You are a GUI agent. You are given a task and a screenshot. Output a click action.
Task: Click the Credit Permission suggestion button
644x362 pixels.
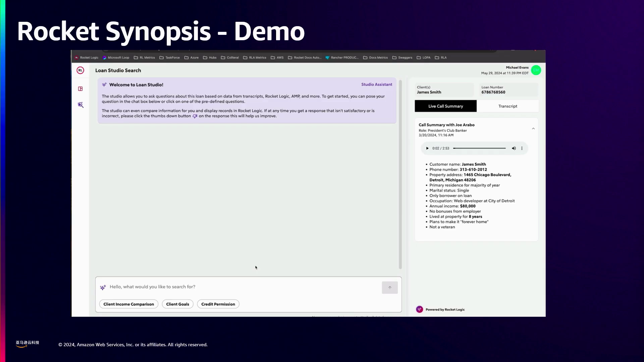point(218,304)
